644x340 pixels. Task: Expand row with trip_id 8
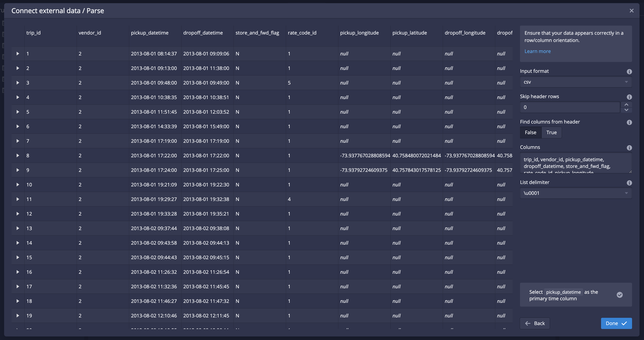coord(18,155)
